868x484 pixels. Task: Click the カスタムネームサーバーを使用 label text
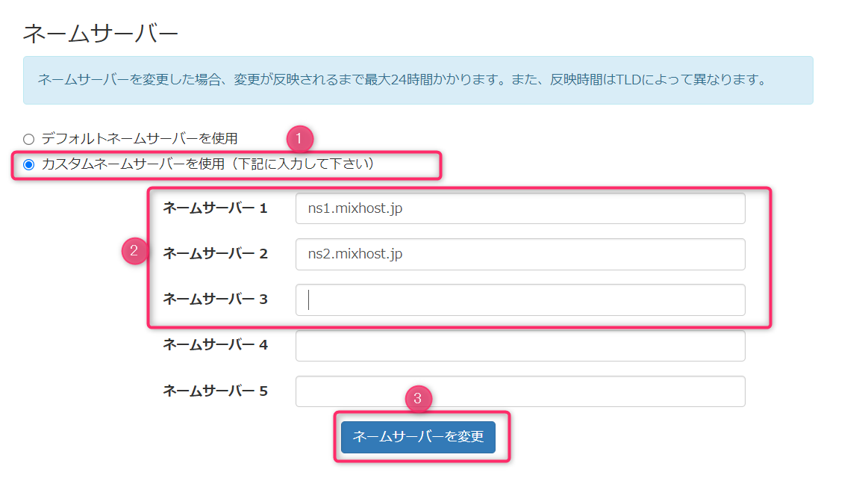tap(208, 164)
